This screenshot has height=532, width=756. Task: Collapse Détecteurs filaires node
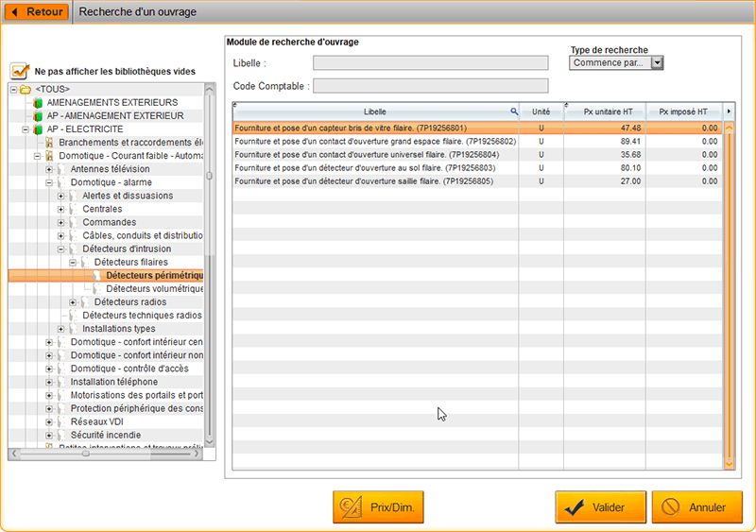pyautogui.click(x=73, y=263)
